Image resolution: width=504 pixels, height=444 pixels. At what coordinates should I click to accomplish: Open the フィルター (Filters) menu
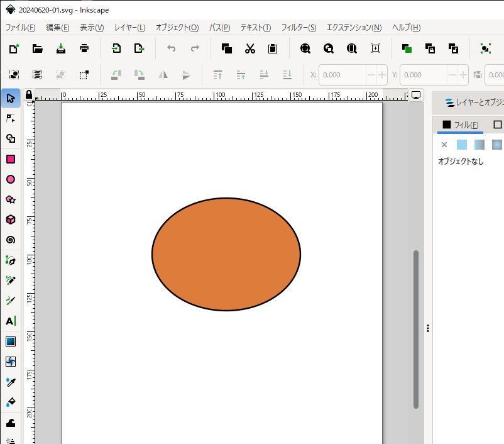[299, 28]
